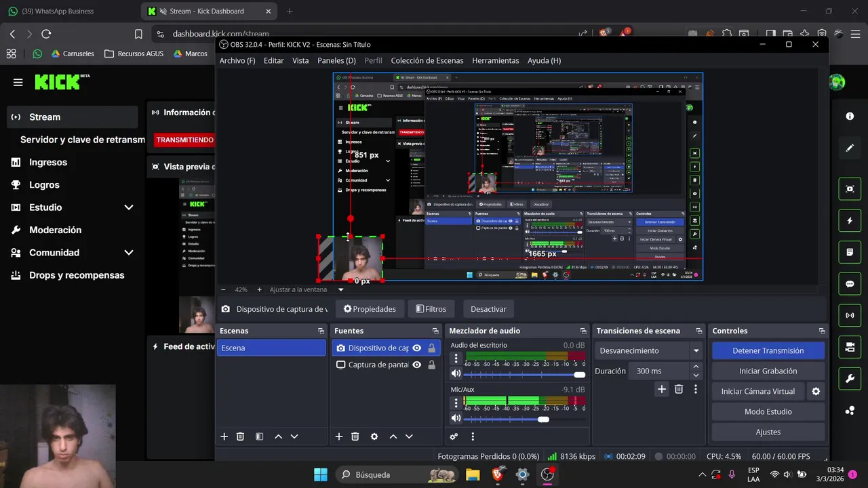
Task: Move source up in Fuentes panel
Action: (x=393, y=436)
